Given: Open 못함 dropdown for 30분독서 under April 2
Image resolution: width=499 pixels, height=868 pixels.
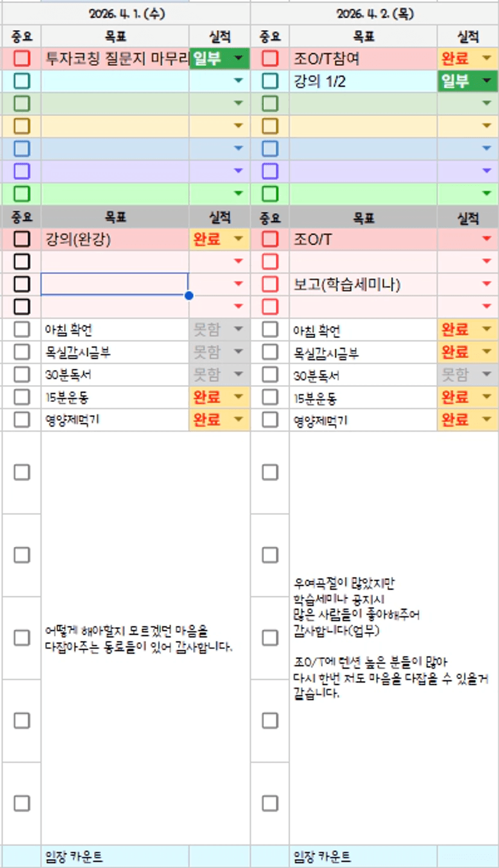Looking at the screenshot, I should click(488, 375).
